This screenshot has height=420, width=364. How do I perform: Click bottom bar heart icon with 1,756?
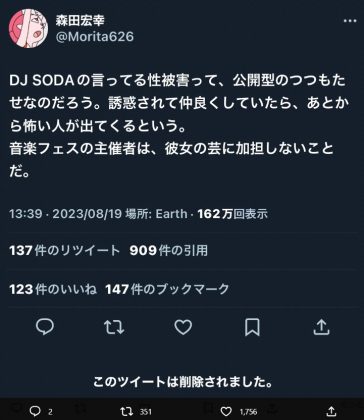239,411
